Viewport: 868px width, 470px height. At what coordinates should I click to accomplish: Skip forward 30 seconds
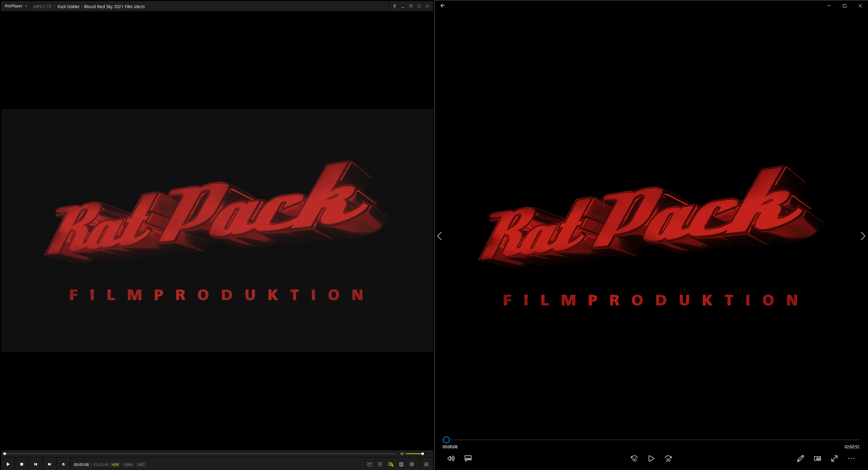coord(668,458)
